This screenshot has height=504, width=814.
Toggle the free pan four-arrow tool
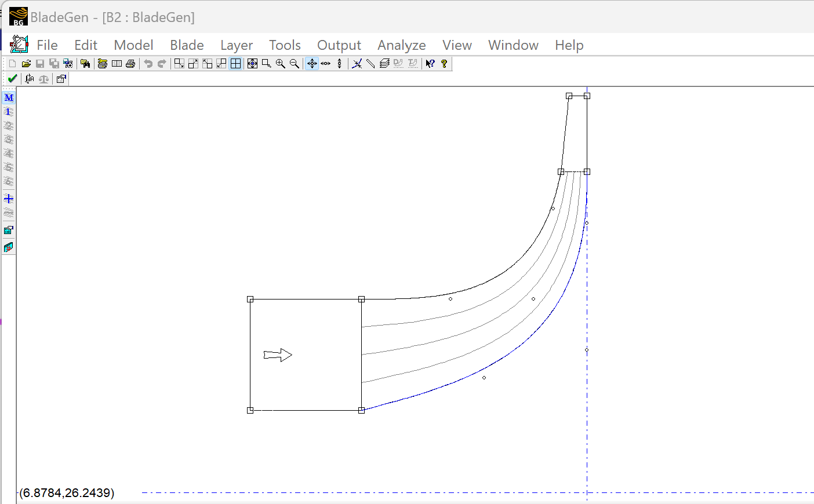(x=312, y=64)
